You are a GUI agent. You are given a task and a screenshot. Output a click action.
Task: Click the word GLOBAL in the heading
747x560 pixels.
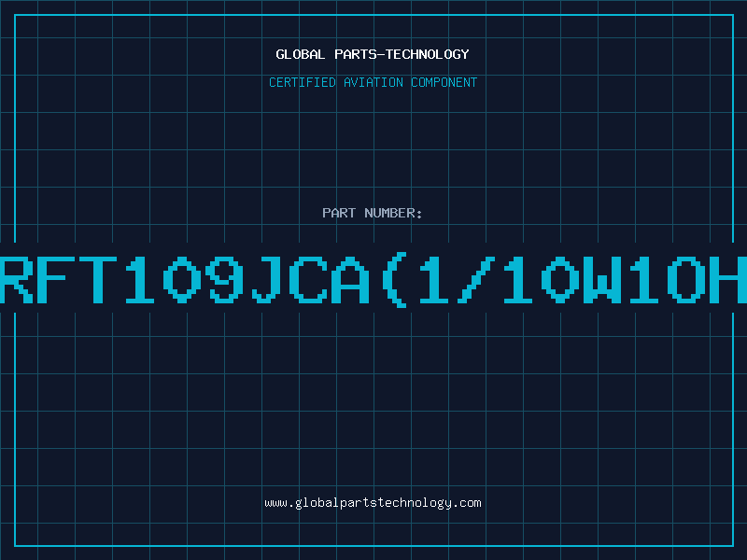(300, 54)
